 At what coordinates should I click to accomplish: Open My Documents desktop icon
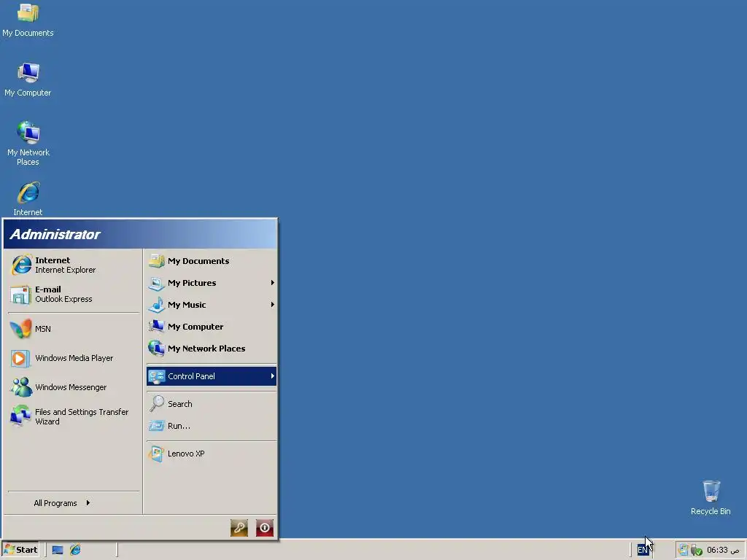(28, 20)
